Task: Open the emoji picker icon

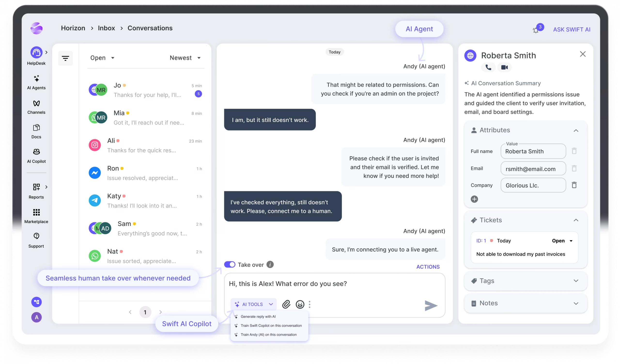Action: point(300,304)
